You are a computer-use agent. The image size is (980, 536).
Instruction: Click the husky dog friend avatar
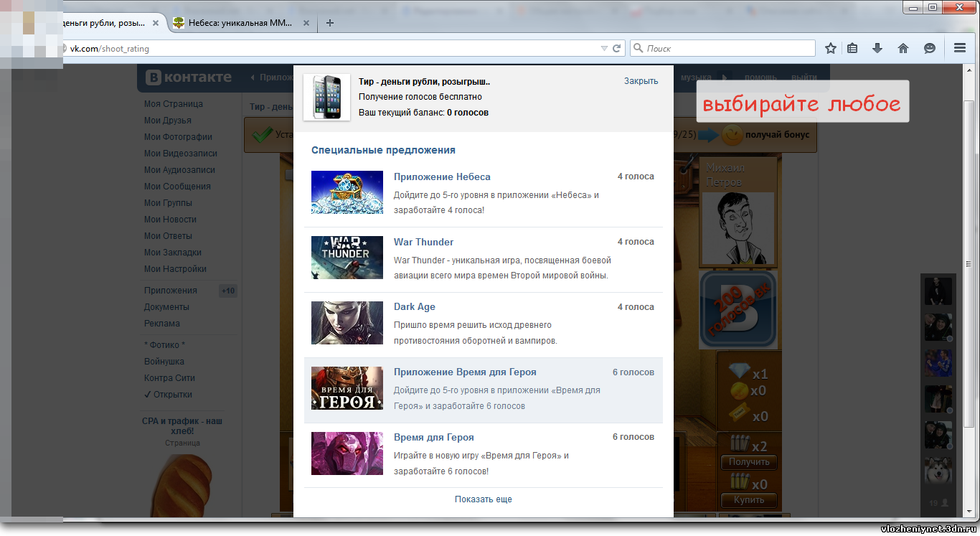[x=938, y=471]
